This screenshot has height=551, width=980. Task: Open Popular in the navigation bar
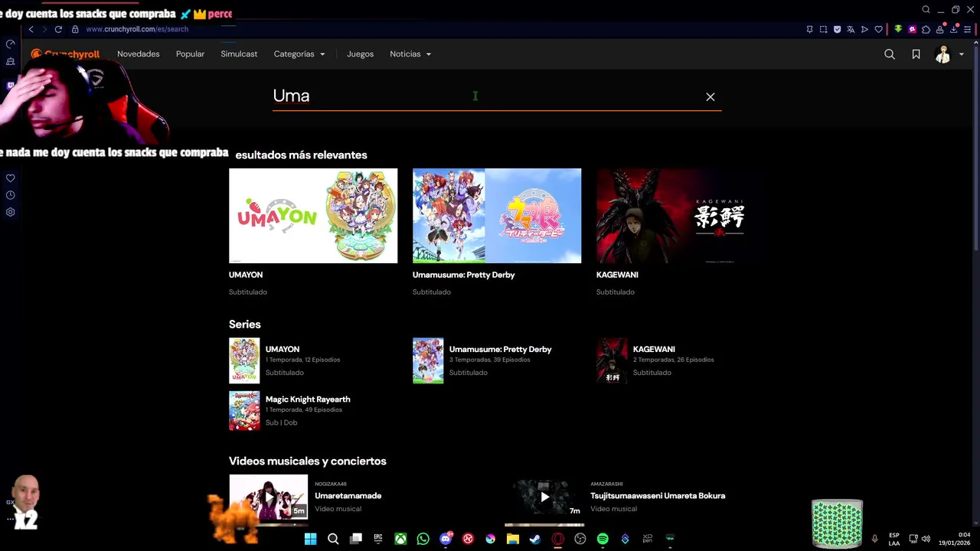tap(190, 54)
